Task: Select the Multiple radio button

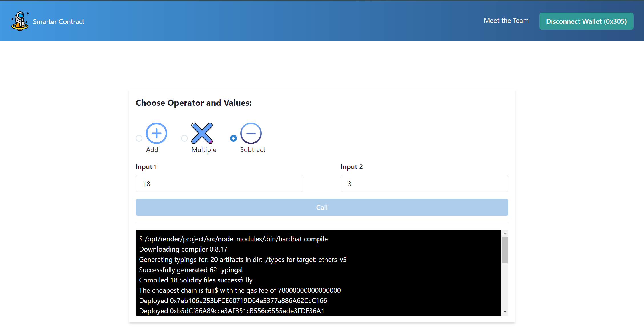Action: [x=184, y=138]
